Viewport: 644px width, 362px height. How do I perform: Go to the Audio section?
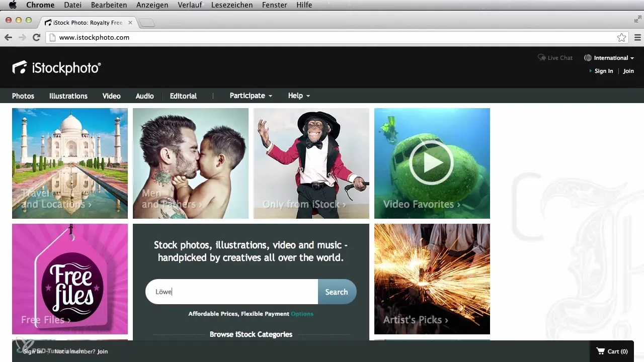coord(145,96)
